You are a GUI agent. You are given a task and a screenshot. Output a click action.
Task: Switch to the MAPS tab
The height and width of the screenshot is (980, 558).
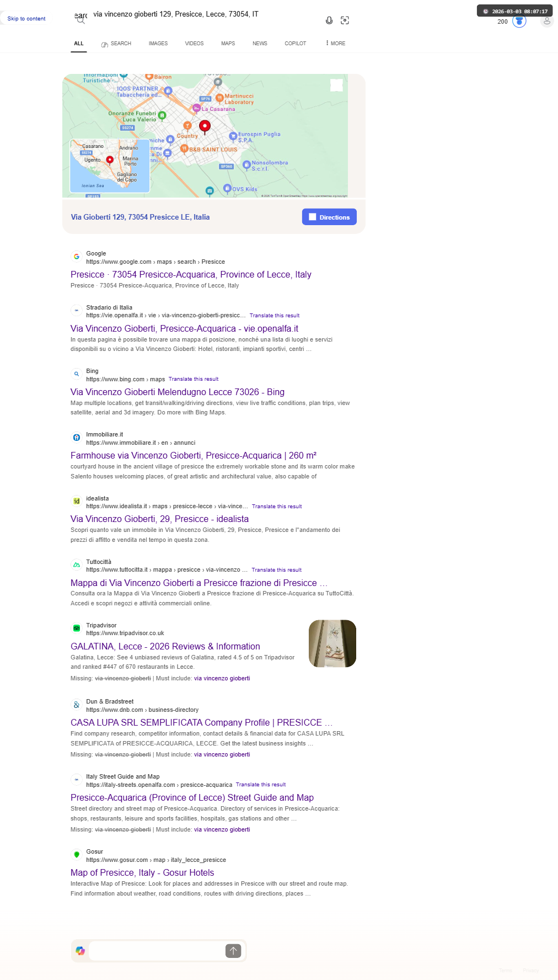pyautogui.click(x=228, y=44)
